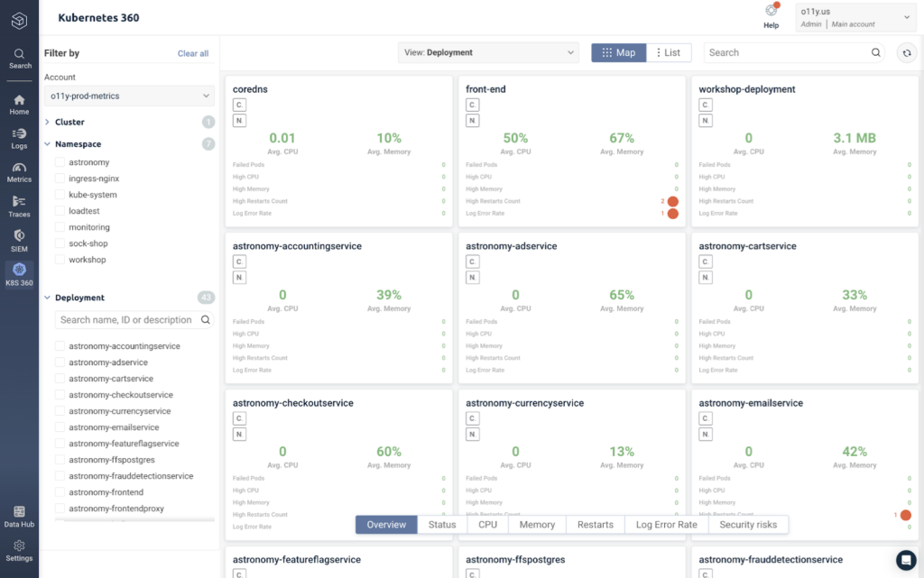Open the astronomy-currencyservice card title
The height and width of the screenshot is (578, 924).
[x=524, y=402]
